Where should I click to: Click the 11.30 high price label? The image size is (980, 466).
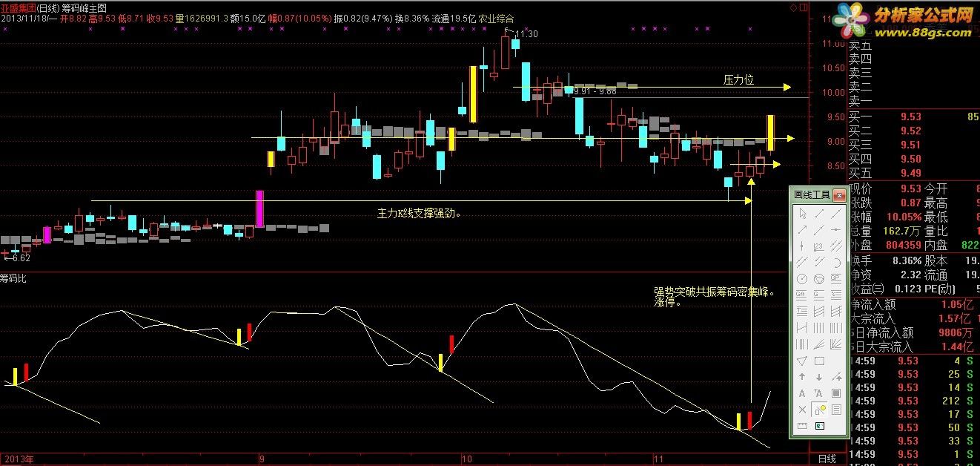pos(526,34)
